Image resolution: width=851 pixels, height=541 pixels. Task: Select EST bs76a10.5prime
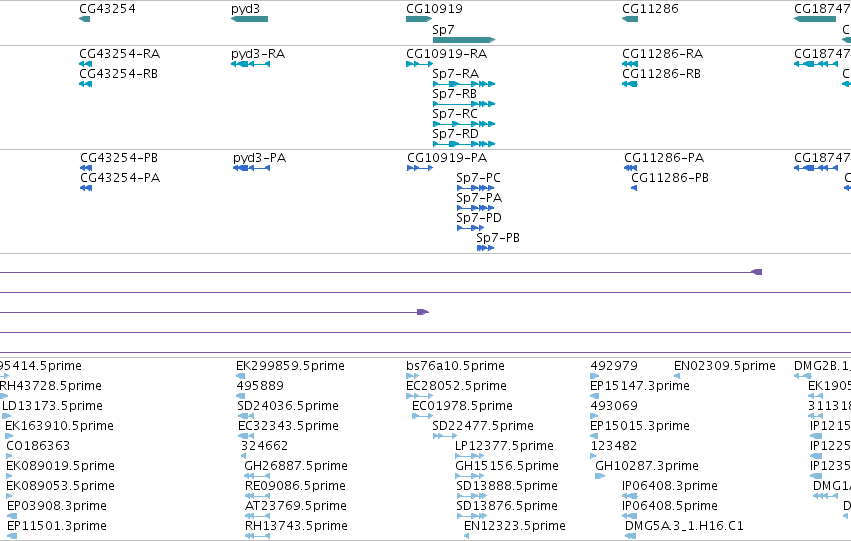point(455,366)
